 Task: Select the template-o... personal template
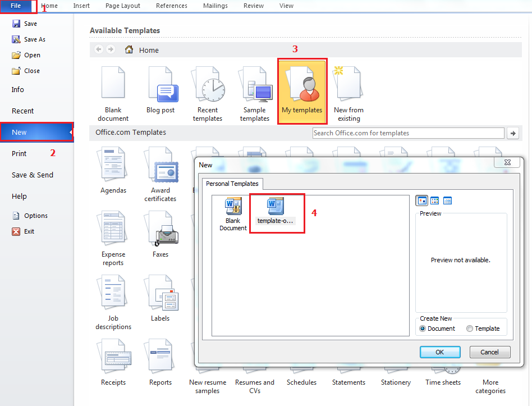[x=275, y=211]
